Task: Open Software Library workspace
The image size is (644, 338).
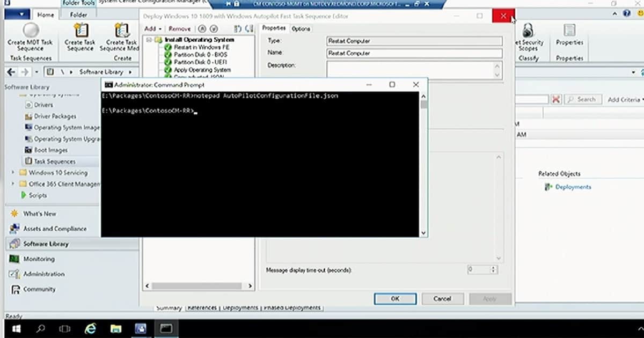Action: (40, 244)
